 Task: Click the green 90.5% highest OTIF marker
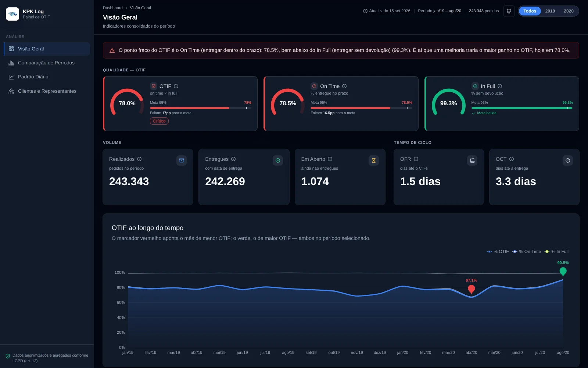point(563,272)
